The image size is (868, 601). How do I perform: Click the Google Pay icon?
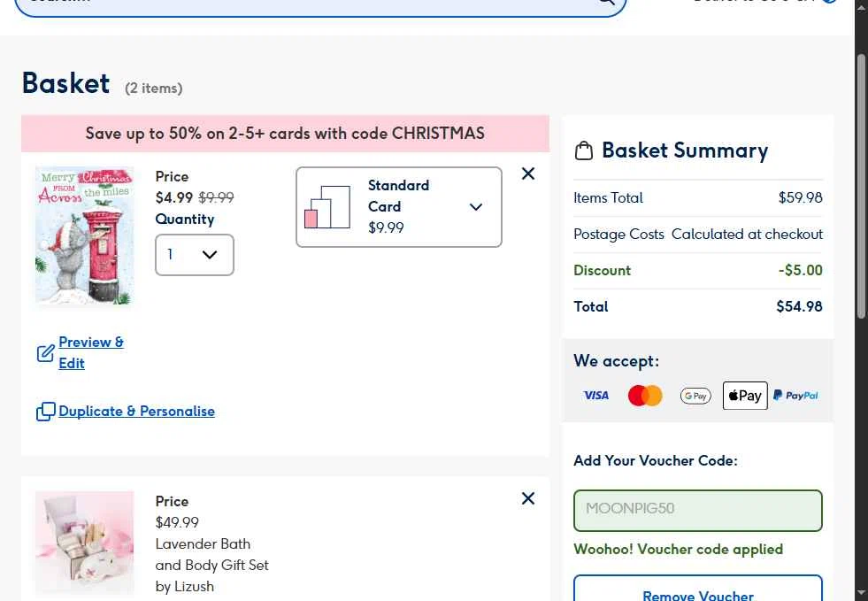click(x=695, y=396)
